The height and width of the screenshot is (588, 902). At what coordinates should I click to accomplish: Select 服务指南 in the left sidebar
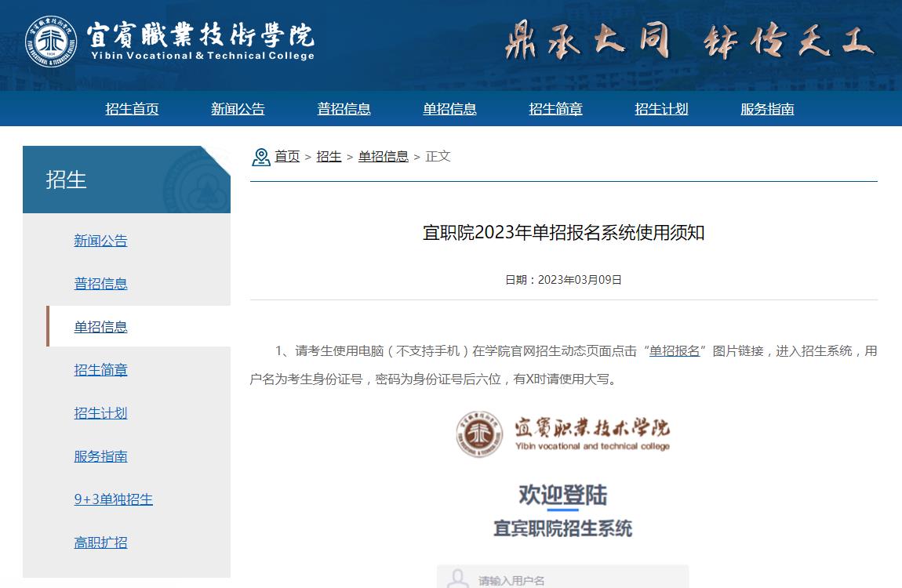point(100,456)
